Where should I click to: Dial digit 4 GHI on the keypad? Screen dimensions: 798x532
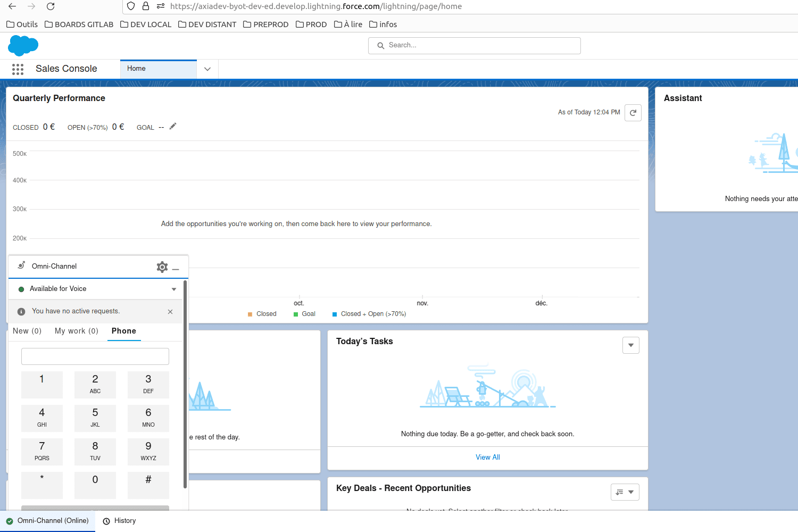point(42,418)
